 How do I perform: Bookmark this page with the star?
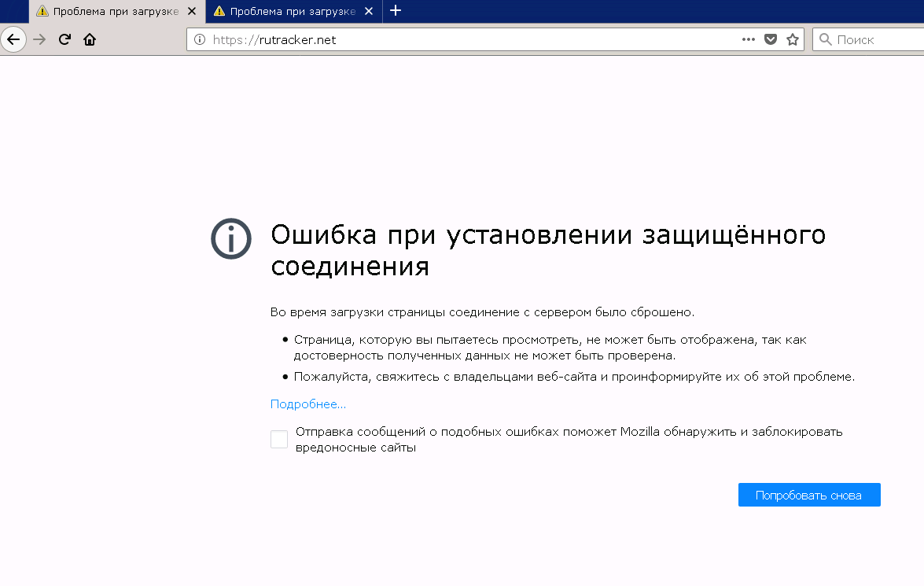793,39
